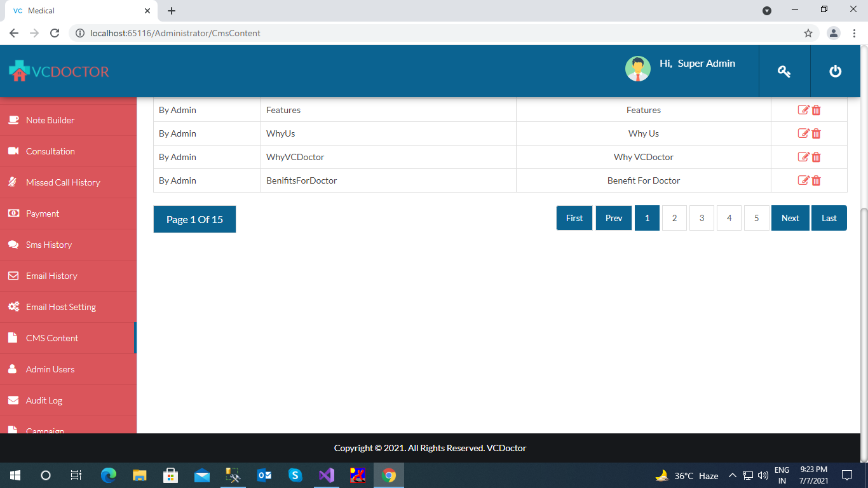
Task: Delete the WhyUs row using trash icon
Action: click(817, 133)
